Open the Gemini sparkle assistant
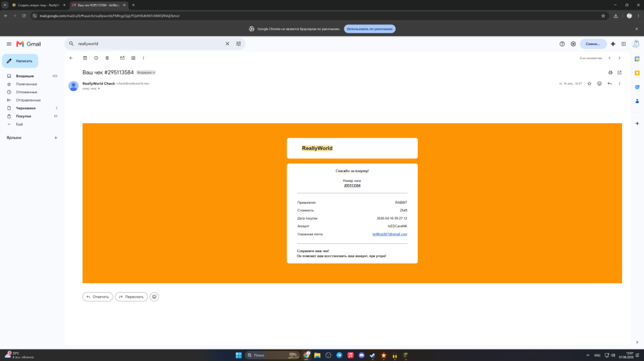Image resolution: width=644 pixels, height=361 pixels. (613, 44)
